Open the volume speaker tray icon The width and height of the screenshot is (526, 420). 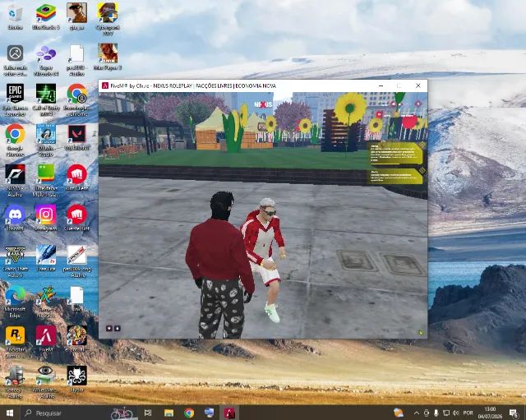point(455,413)
